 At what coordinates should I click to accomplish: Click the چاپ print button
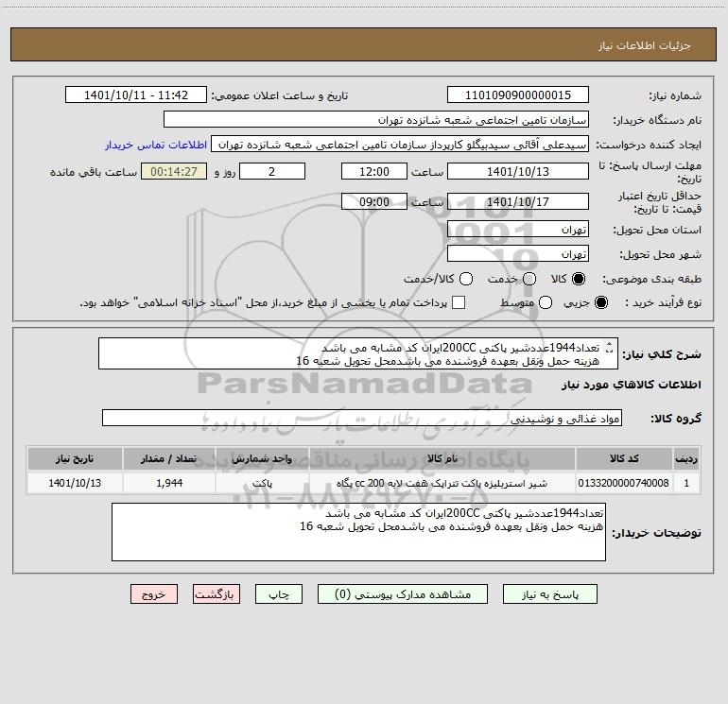[x=279, y=594]
